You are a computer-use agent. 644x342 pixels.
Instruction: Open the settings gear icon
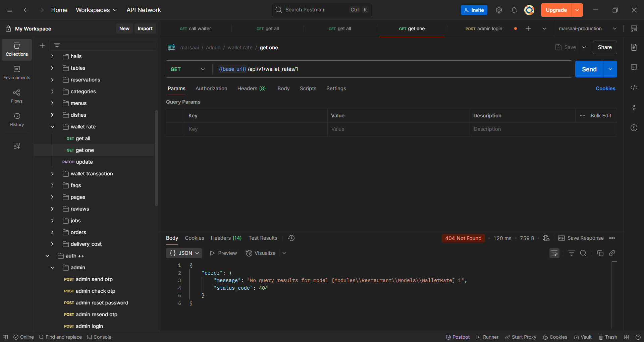click(x=499, y=10)
